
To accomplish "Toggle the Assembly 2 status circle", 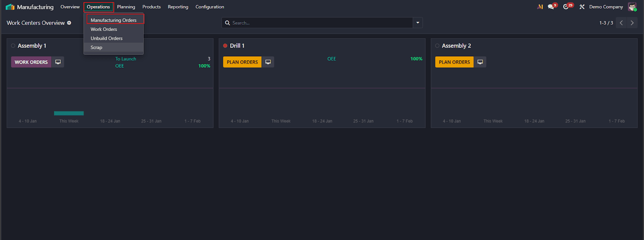I will click(438, 46).
